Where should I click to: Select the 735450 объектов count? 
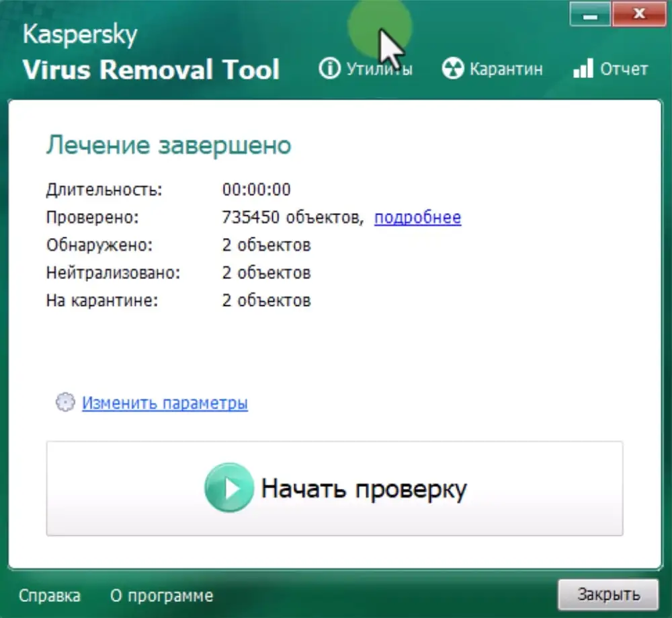(293, 217)
